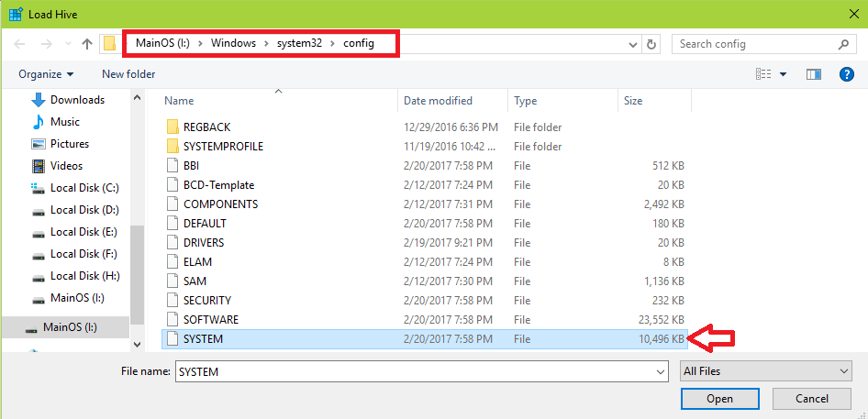
Task: Click the MainOS (I:) breadcrumb segment
Action: pos(162,44)
